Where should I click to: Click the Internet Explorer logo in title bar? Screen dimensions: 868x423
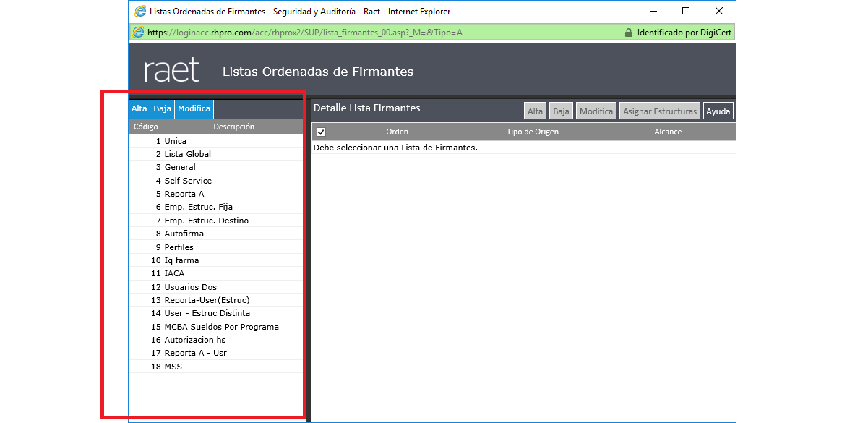tap(140, 12)
